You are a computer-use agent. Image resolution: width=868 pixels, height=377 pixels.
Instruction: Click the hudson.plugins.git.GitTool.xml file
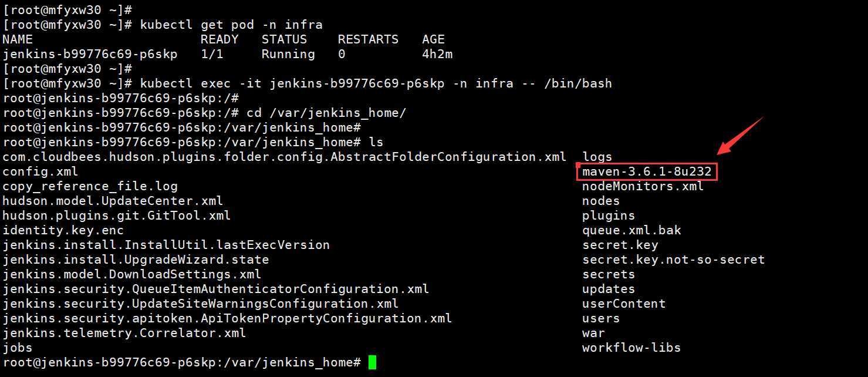(x=117, y=216)
